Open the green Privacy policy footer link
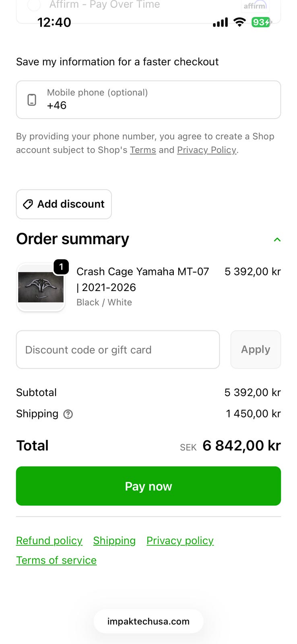The width and height of the screenshot is (297, 644). 180,541
